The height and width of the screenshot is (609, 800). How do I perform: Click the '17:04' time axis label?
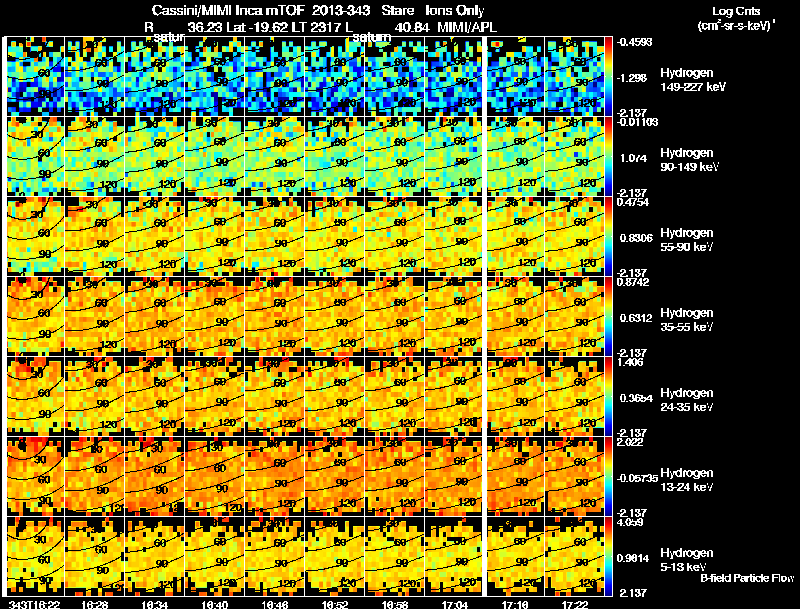pos(454,605)
